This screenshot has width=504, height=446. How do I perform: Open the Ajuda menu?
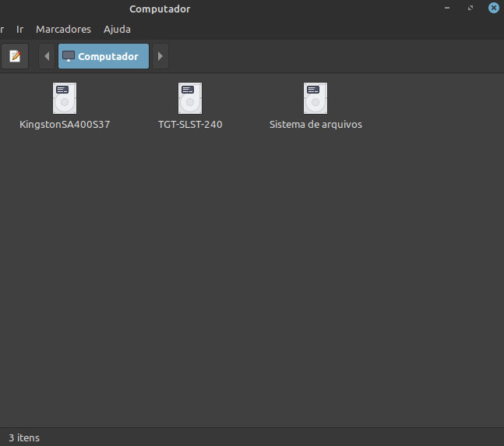click(x=117, y=30)
